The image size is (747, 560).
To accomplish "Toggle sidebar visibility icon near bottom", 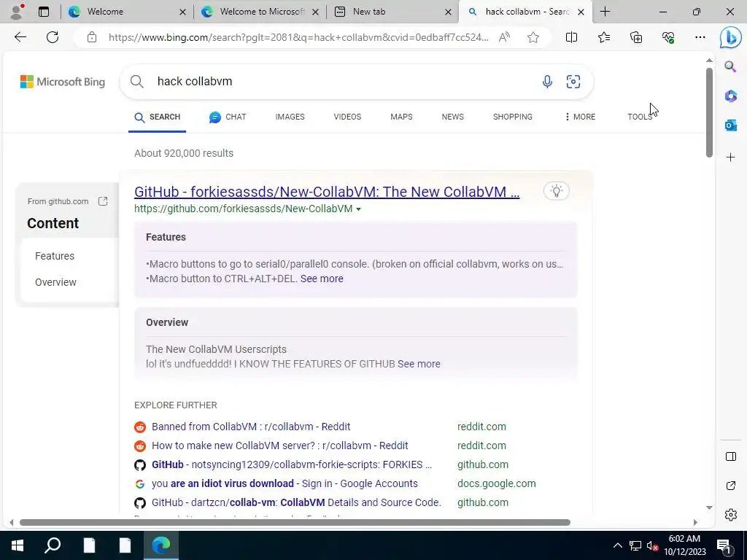I will click(x=730, y=456).
